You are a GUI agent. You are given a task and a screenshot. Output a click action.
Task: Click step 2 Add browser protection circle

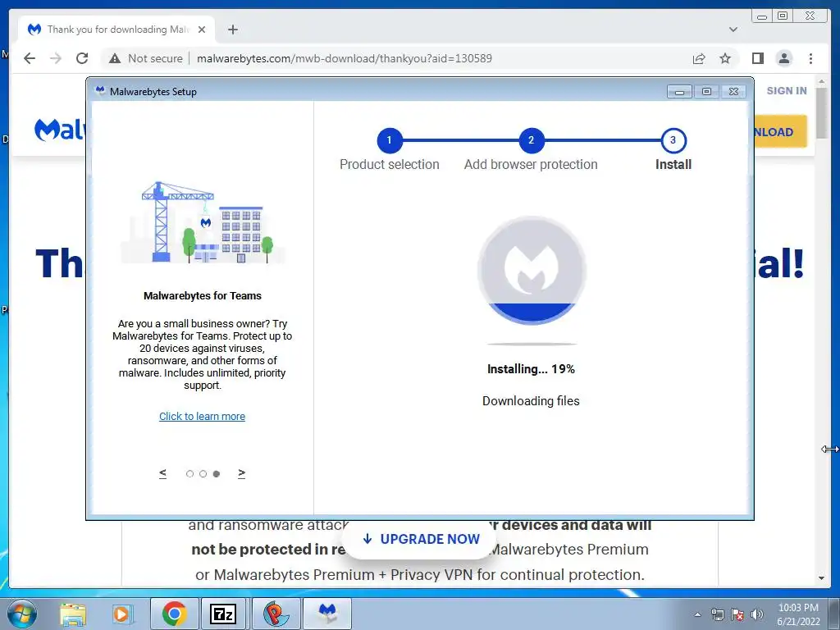pos(531,140)
